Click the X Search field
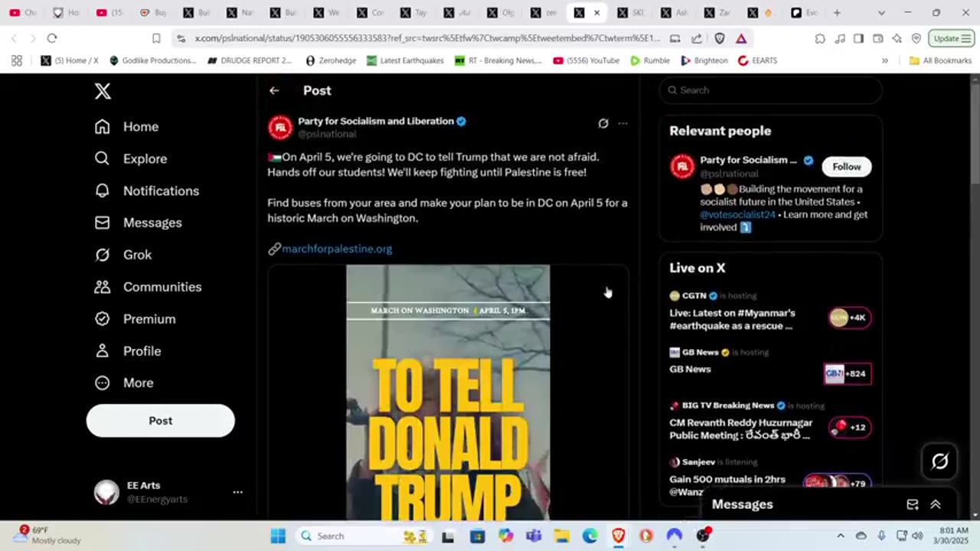Image resolution: width=980 pixels, height=551 pixels. 771,90
